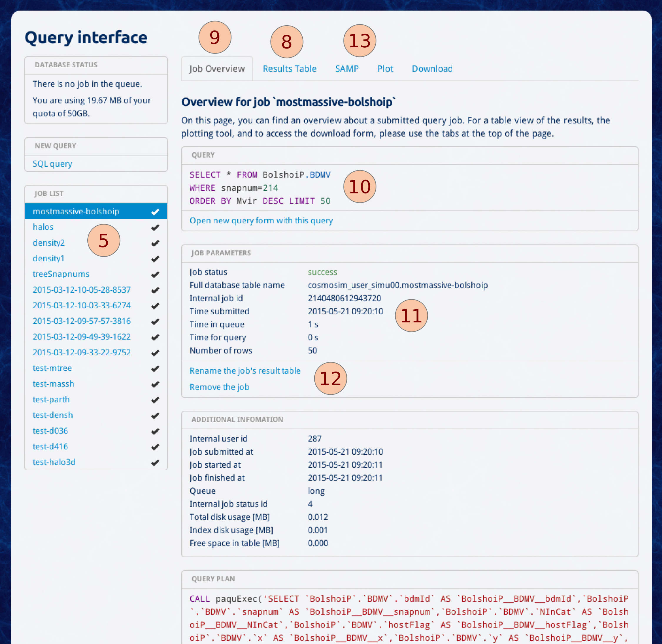Click the checkmark icon beside job 2015-03-12-09-33-22-9752
The height and width of the screenshot is (644, 662).
click(155, 353)
